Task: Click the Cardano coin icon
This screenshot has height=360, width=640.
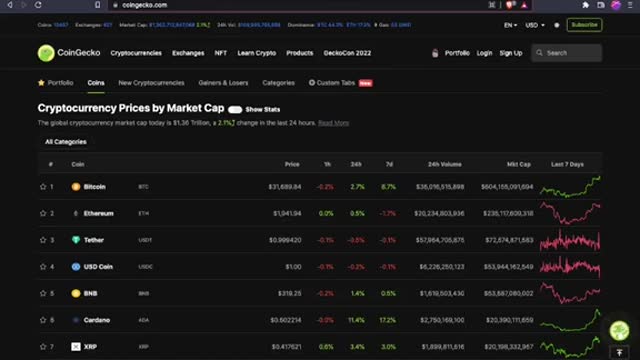Action: tap(76, 320)
